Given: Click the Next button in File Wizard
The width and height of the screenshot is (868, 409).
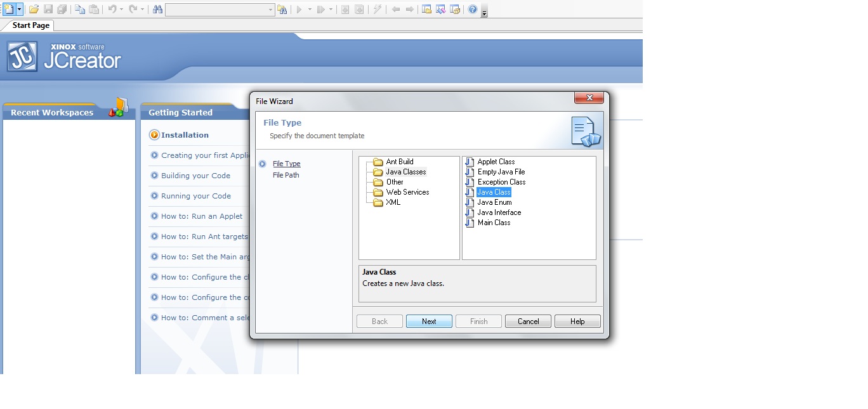Looking at the screenshot, I should pos(429,321).
